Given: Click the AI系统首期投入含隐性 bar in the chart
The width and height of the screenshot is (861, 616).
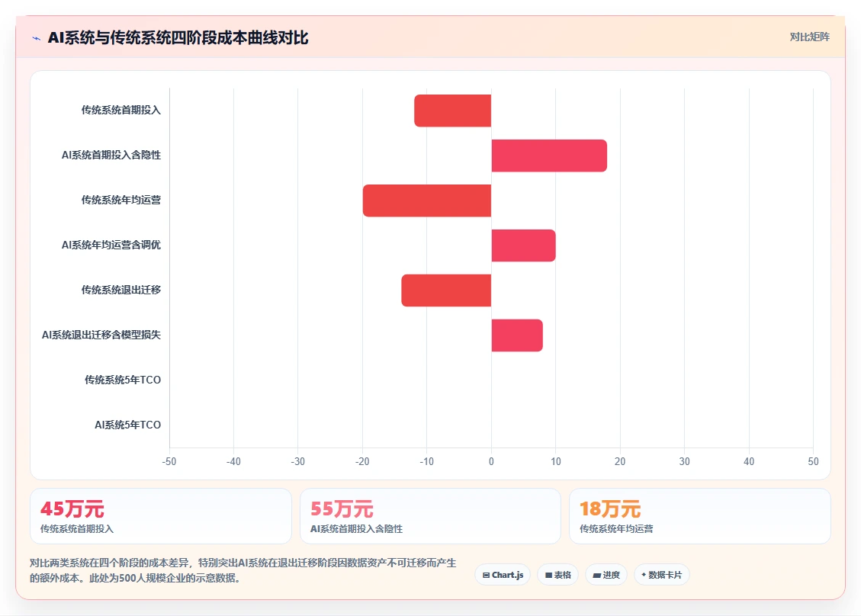Looking at the screenshot, I should point(549,156).
